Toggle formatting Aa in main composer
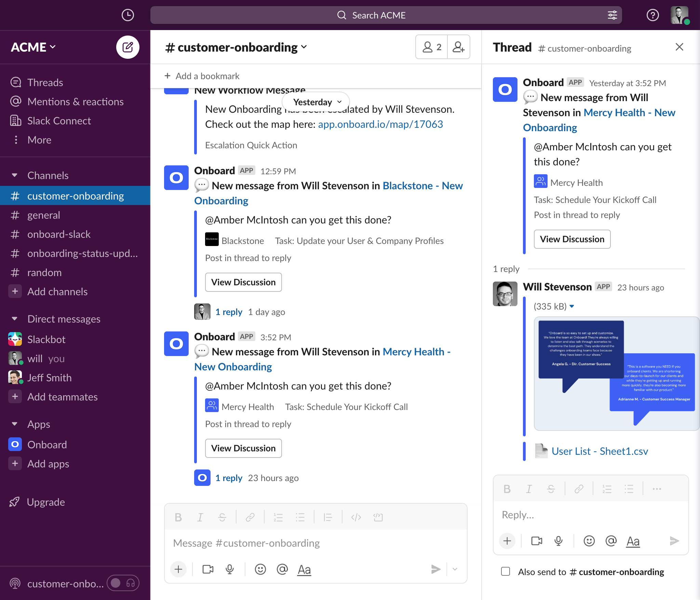This screenshot has height=600, width=700. click(x=304, y=569)
